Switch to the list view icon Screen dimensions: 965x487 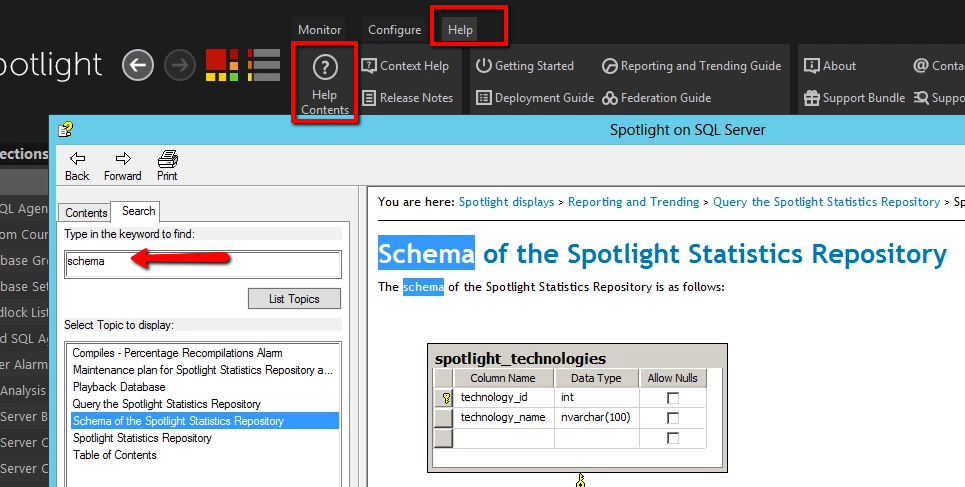click(264, 65)
